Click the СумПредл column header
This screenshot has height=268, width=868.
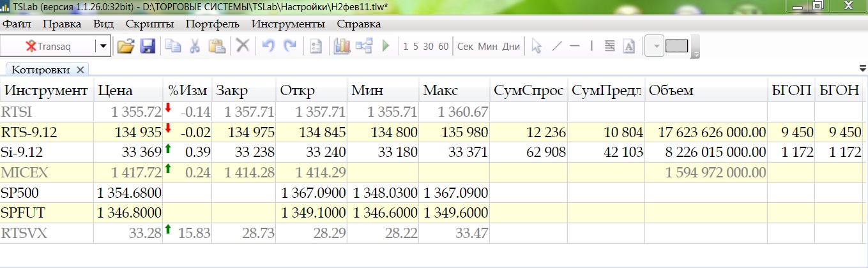[607, 91]
